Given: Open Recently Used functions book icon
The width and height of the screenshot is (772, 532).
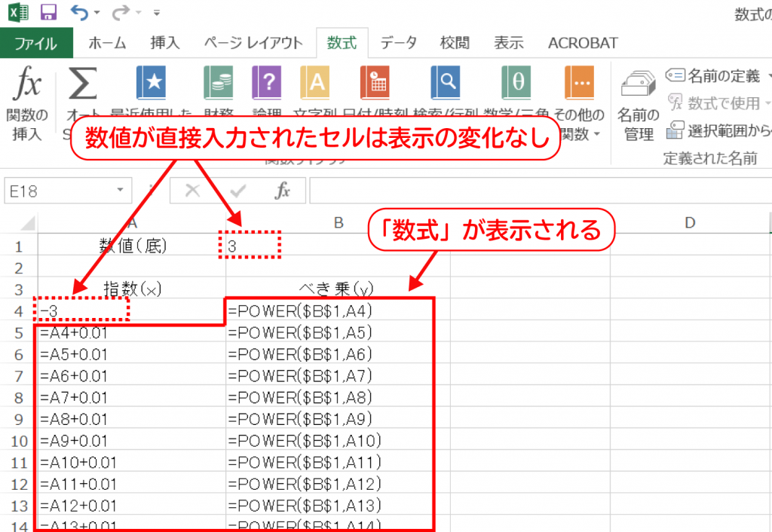Looking at the screenshot, I should click(151, 83).
